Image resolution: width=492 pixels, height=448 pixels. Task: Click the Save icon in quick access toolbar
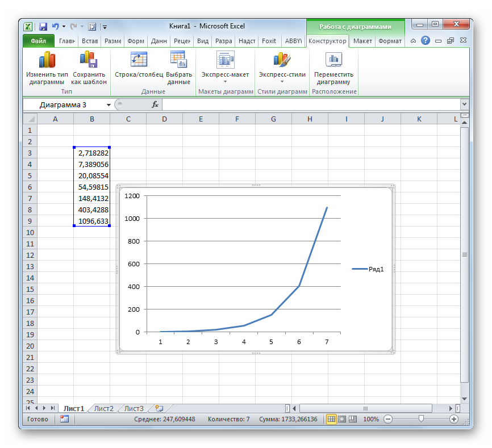[x=43, y=26]
